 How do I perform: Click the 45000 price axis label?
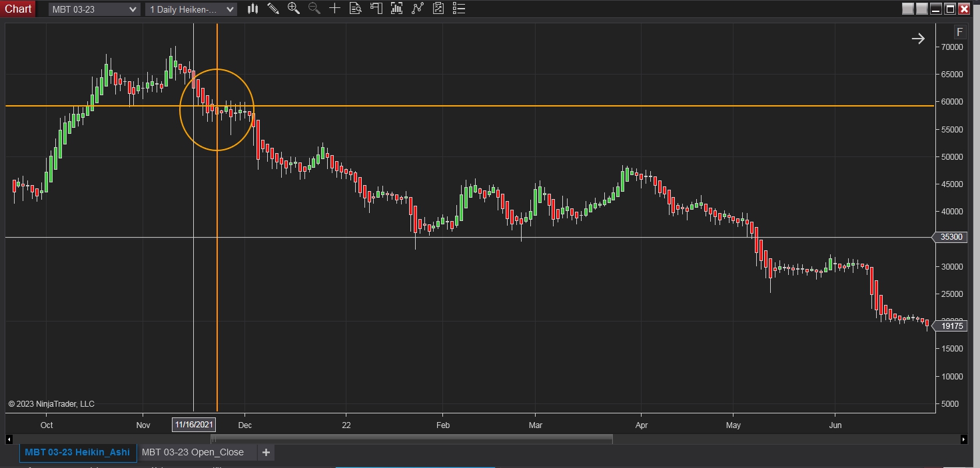(x=952, y=184)
